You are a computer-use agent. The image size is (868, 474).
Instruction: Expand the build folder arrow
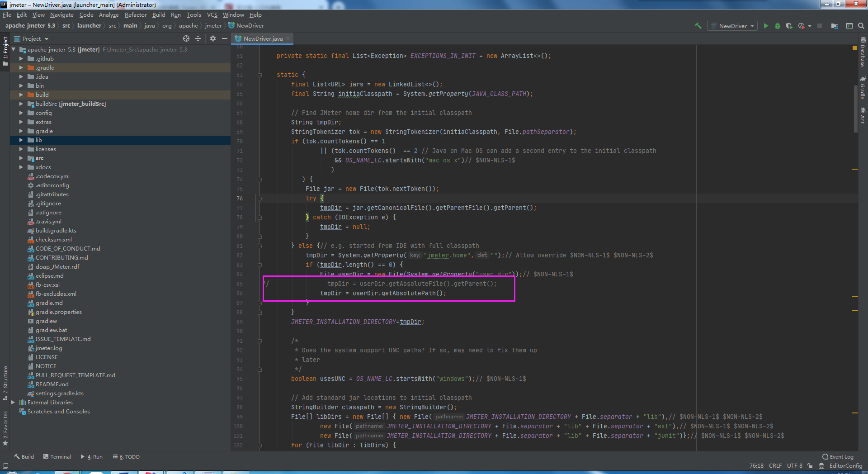(21, 95)
